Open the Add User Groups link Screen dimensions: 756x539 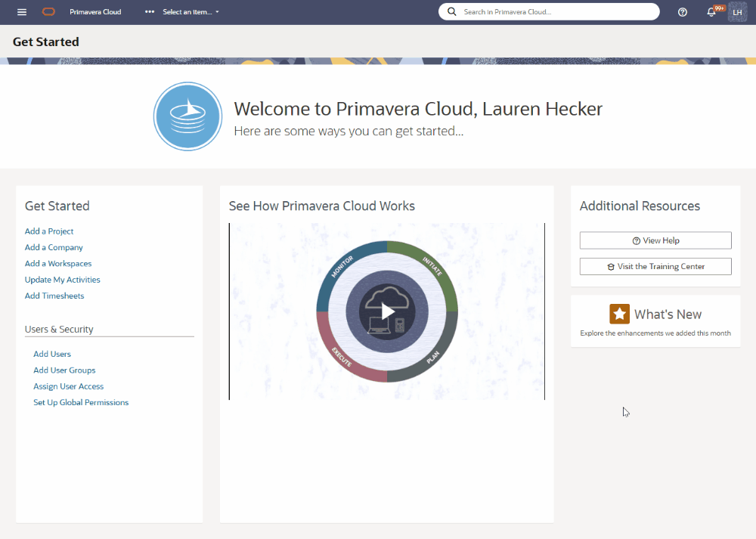(x=64, y=370)
